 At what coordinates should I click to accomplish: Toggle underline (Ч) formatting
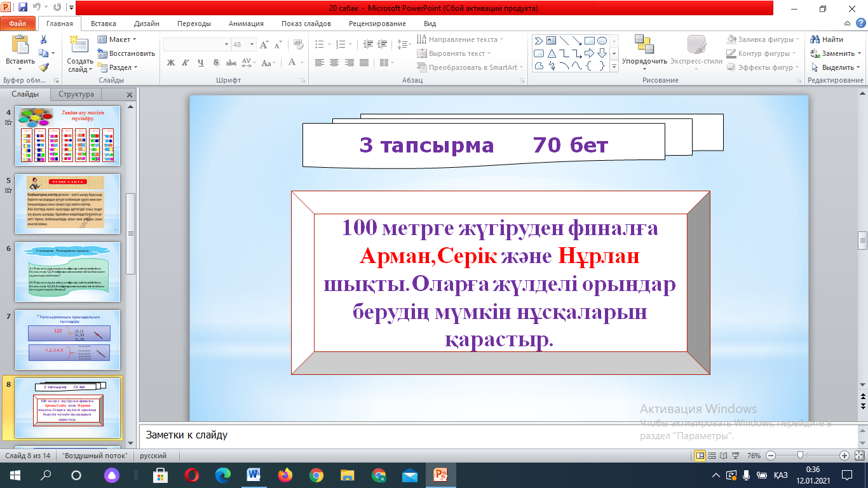tap(201, 63)
